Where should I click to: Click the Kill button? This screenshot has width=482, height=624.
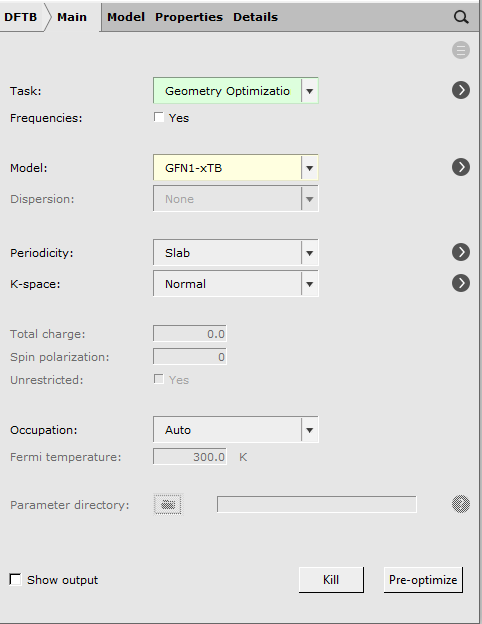click(331, 580)
